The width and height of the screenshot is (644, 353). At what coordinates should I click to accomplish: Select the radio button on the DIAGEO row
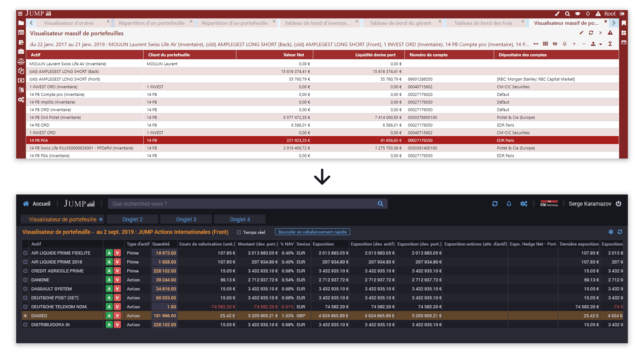click(25, 316)
